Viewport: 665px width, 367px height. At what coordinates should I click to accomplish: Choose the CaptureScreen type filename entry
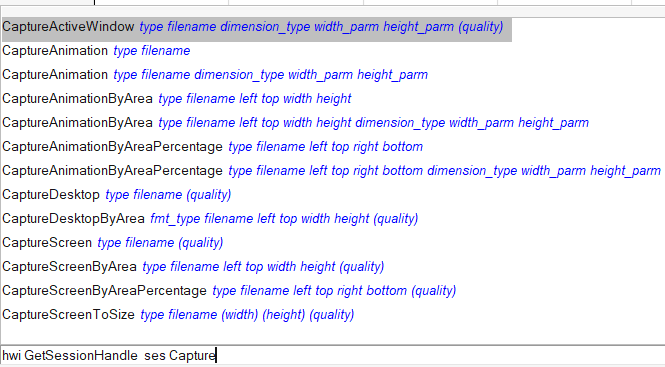tap(113, 243)
